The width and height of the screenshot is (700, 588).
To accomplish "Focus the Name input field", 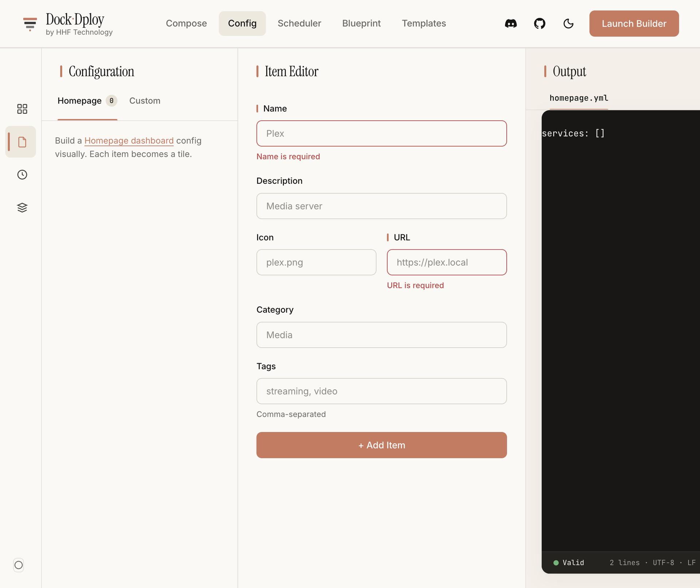I will coord(381,133).
